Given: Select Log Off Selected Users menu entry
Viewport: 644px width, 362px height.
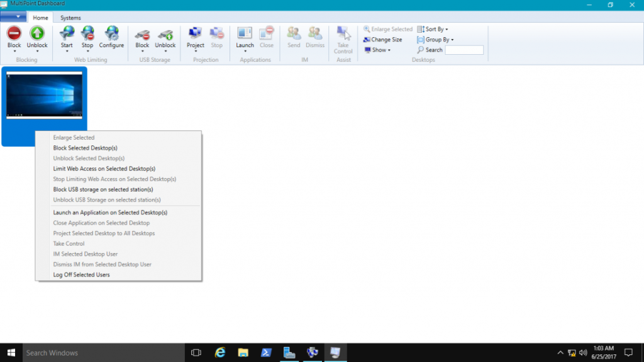Looking at the screenshot, I should (x=82, y=274).
